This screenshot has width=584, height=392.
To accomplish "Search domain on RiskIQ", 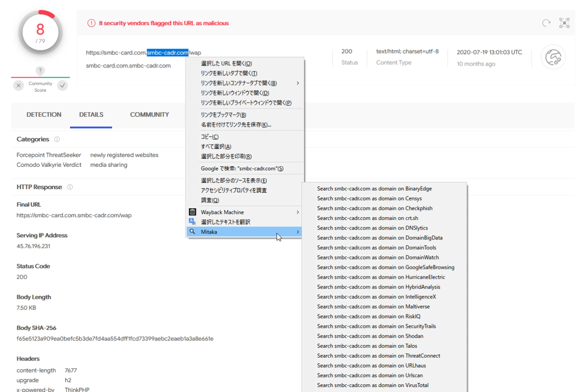I will pyautogui.click(x=384, y=316).
